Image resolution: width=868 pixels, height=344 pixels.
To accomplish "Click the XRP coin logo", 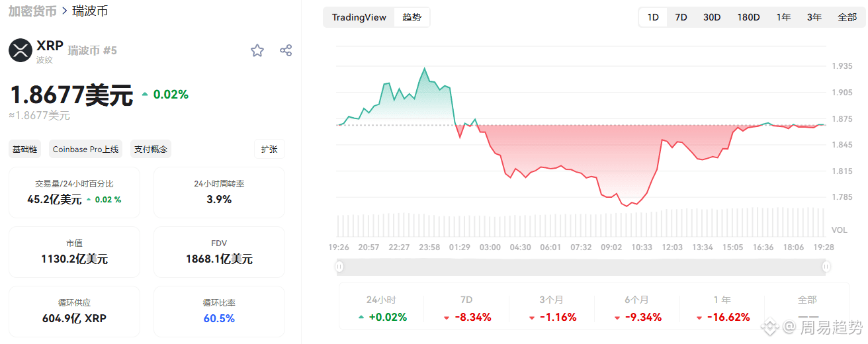I will (21, 51).
